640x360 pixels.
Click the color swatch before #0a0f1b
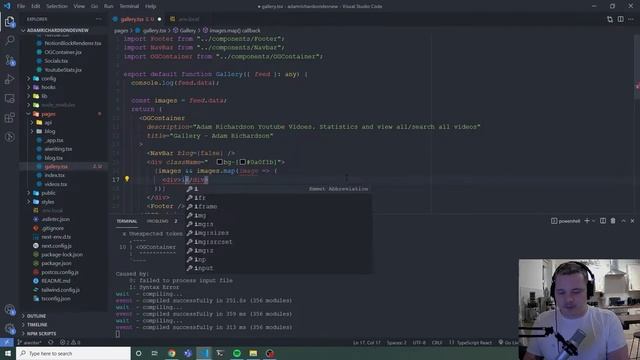click(242, 162)
